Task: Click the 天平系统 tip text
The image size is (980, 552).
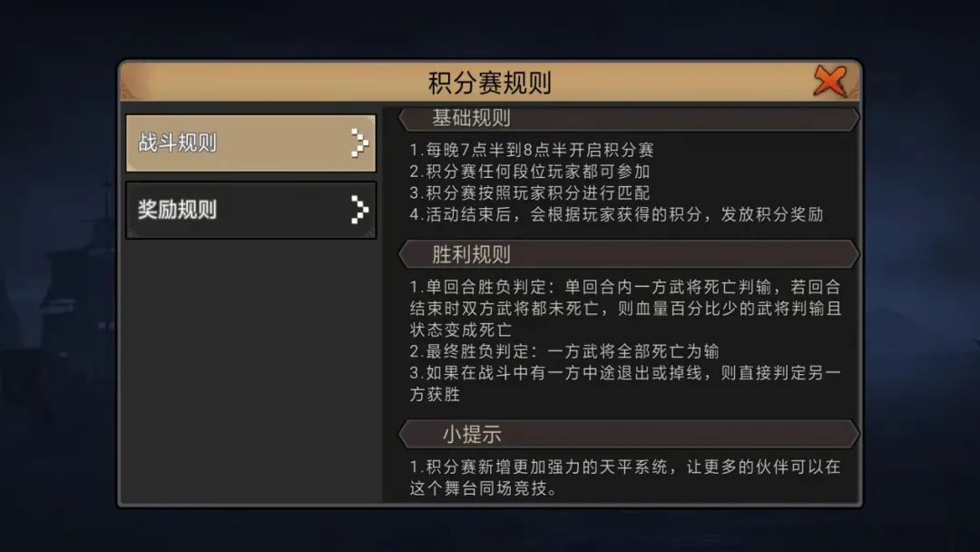Action: [624, 478]
